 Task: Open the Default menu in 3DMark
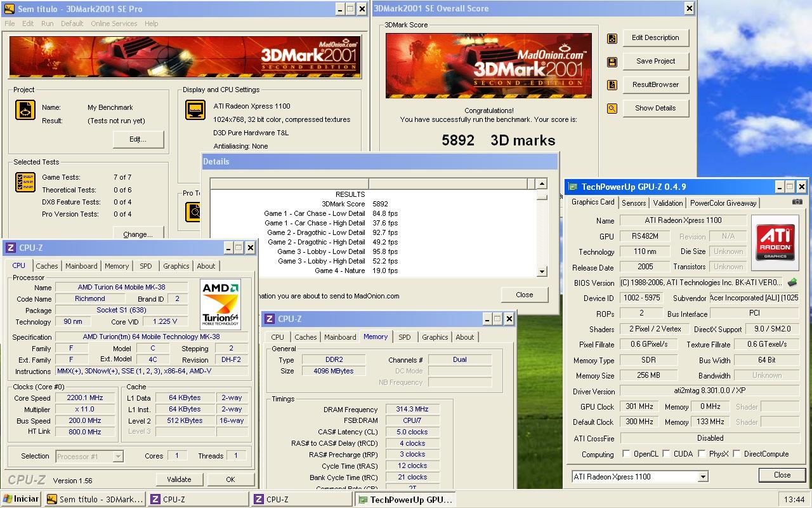point(72,23)
